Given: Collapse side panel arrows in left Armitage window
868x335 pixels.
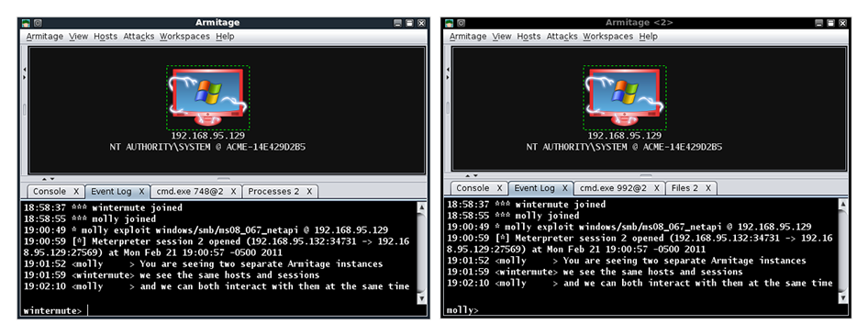Looking at the screenshot, I should [24, 73].
